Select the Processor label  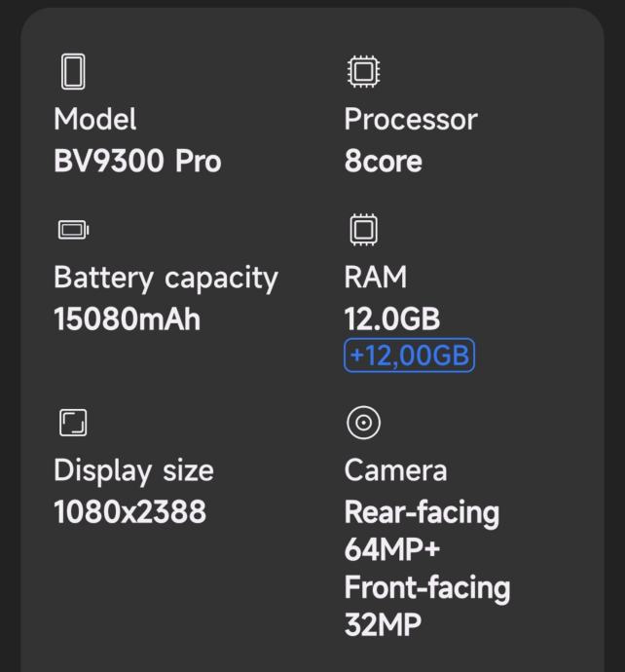(x=411, y=119)
